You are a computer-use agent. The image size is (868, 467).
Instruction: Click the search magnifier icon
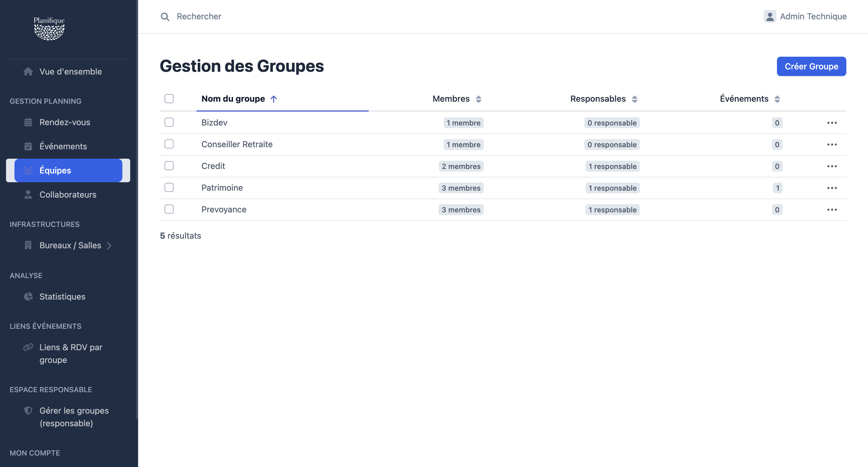coord(165,17)
